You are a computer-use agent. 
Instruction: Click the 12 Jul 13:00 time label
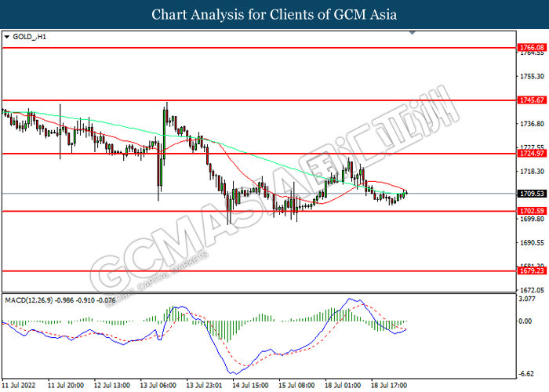click(x=111, y=386)
